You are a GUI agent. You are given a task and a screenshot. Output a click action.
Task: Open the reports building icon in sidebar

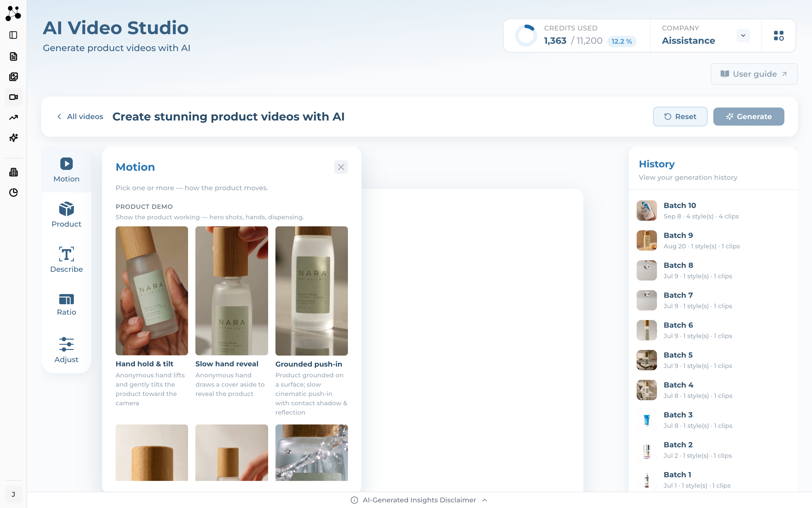coord(14,172)
